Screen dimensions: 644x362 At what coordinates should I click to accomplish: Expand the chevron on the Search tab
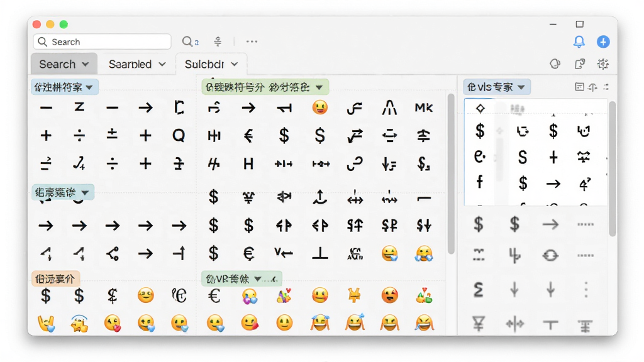tap(86, 64)
